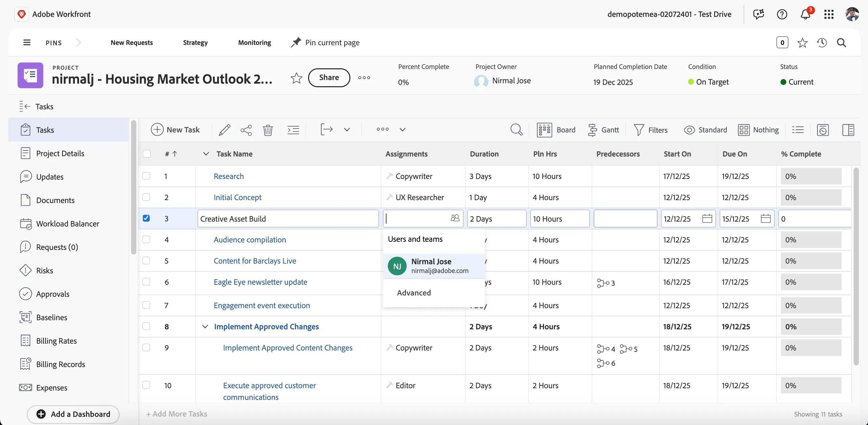Open the Filters dropdown
Viewport: 868px width, 425px height.
click(651, 130)
